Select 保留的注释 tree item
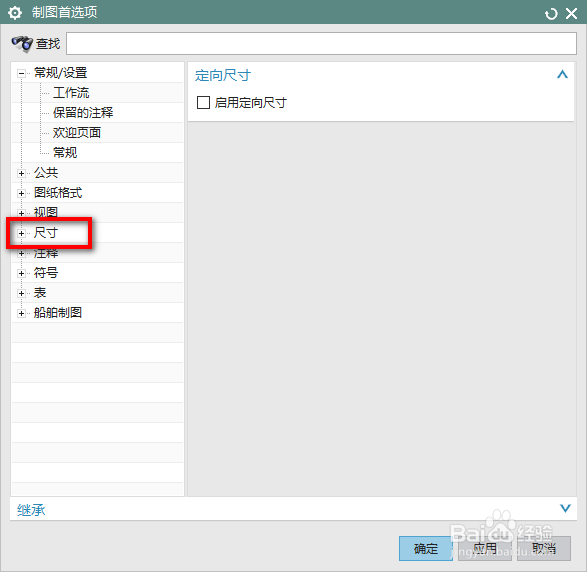This screenshot has height=572, width=587. (83, 113)
